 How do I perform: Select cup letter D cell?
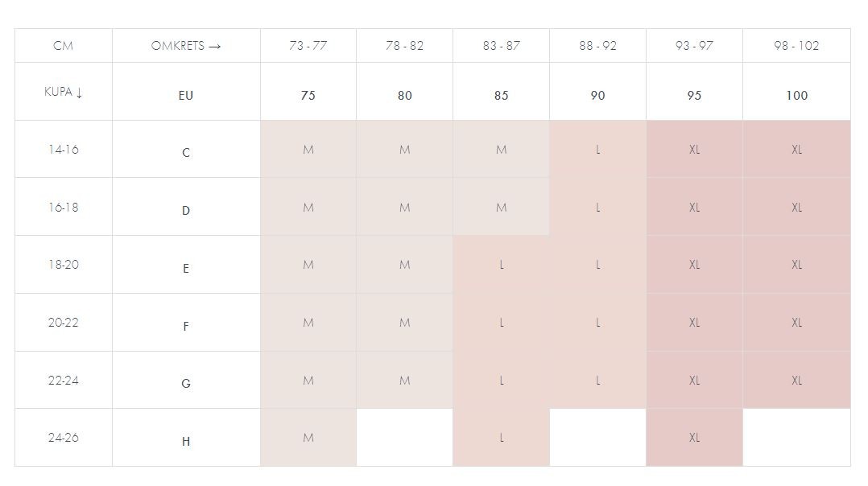point(186,210)
